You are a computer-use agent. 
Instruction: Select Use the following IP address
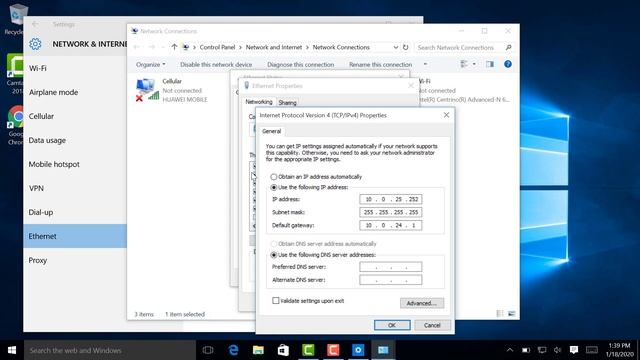[309, 187]
